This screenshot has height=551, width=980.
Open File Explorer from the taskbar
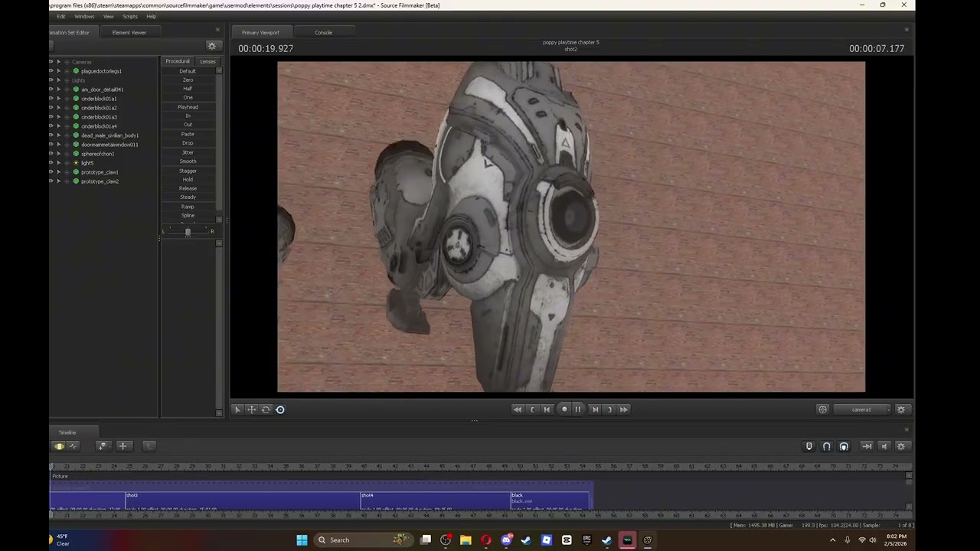coord(465,540)
